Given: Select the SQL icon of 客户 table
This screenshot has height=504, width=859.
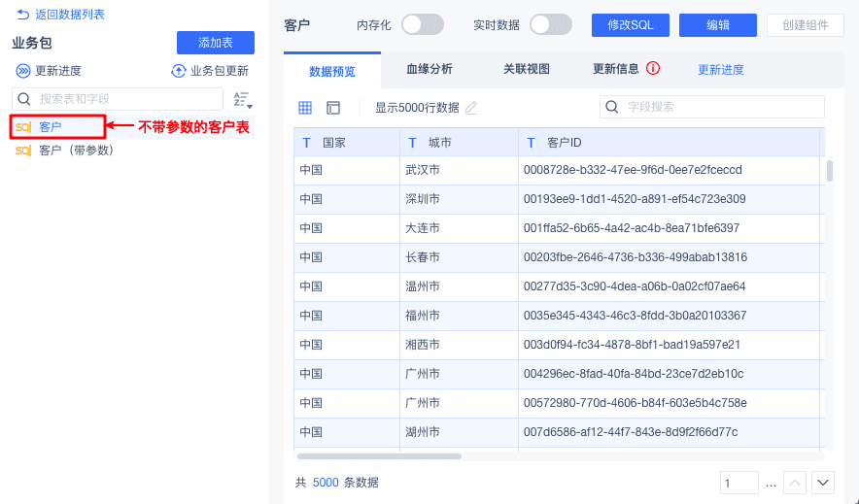Looking at the screenshot, I should point(23,127).
